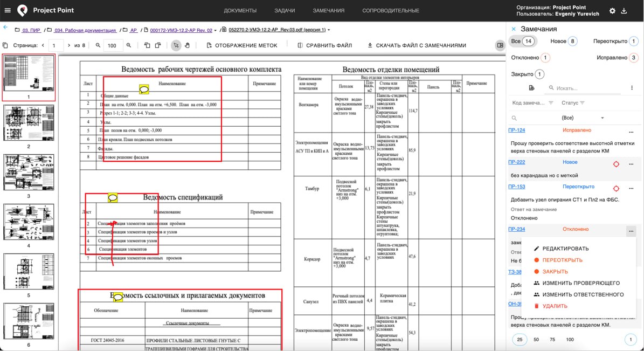644x351 pixels.
Task: Open the three-dot menu for remark ПР-124
Action: pyautogui.click(x=631, y=132)
